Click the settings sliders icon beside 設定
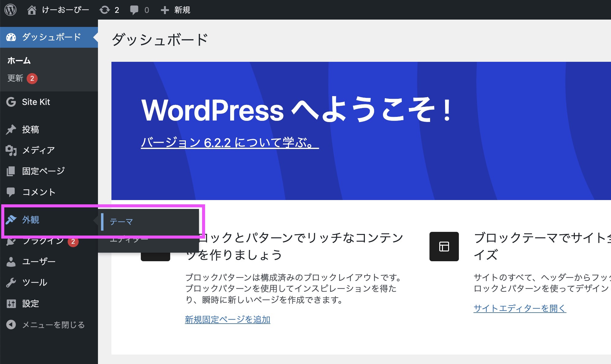Image resolution: width=611 pixels, height=364 pixels. (x=11, y=303)
